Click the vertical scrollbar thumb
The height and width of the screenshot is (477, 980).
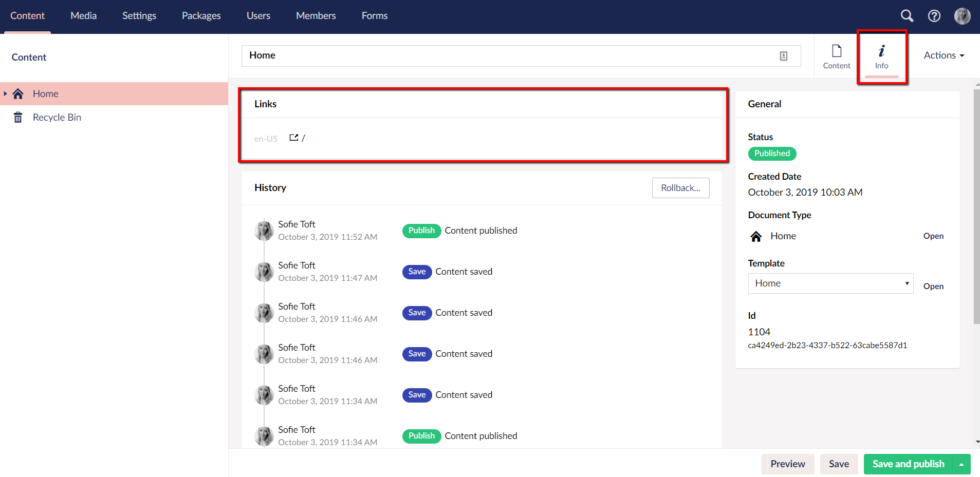click(977, 206)
